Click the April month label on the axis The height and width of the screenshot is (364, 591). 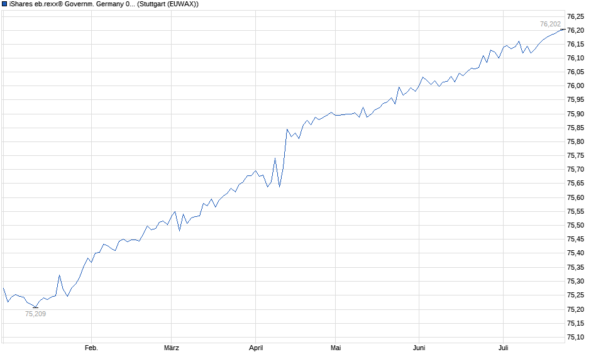click(256, 348)
